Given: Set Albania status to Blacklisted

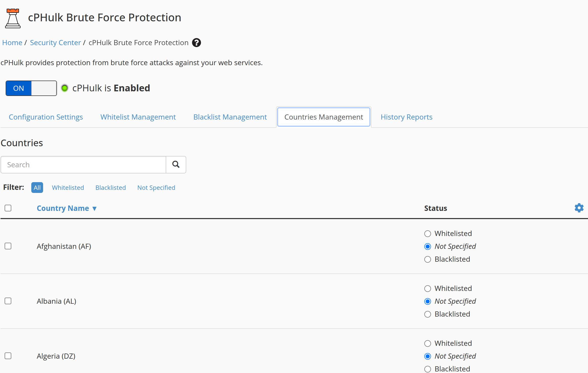Looking at the screenshot, I should click(428, 314).
